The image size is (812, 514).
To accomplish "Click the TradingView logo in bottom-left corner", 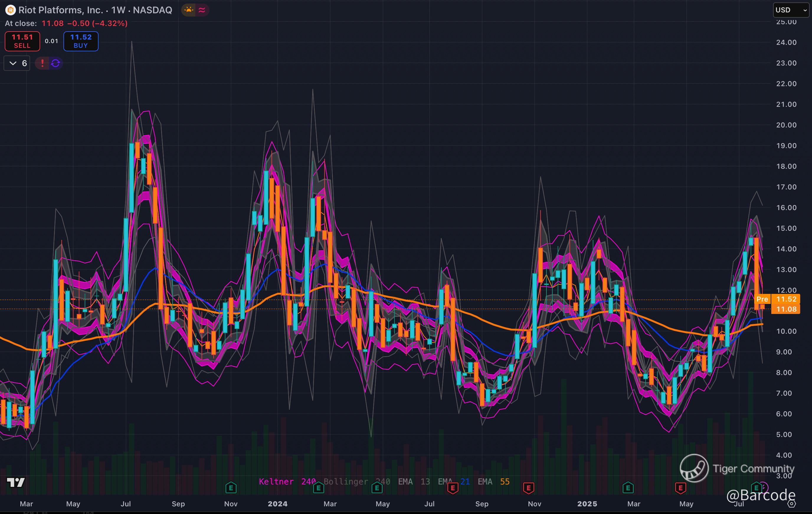I will (x=16, y=482).
